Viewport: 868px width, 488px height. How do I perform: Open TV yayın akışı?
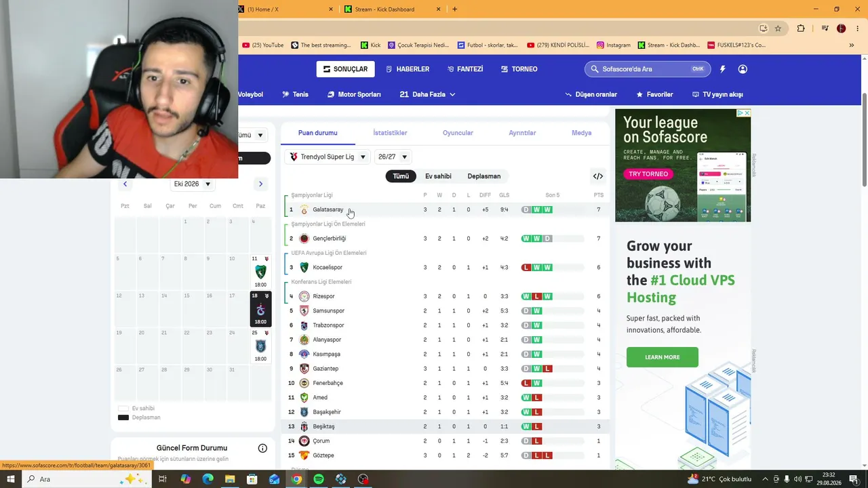717,94
